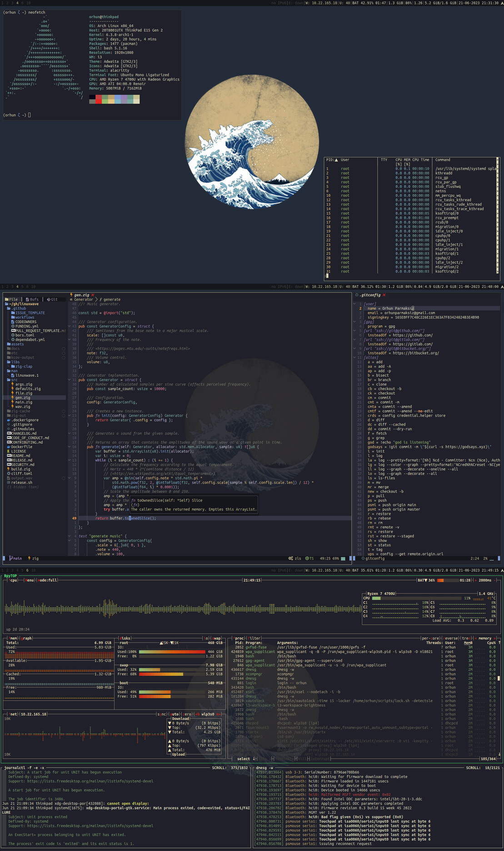The height and width of the screenshot is (851, 504).
Task: Open the bpytop menu
Action: coord(30,580)
